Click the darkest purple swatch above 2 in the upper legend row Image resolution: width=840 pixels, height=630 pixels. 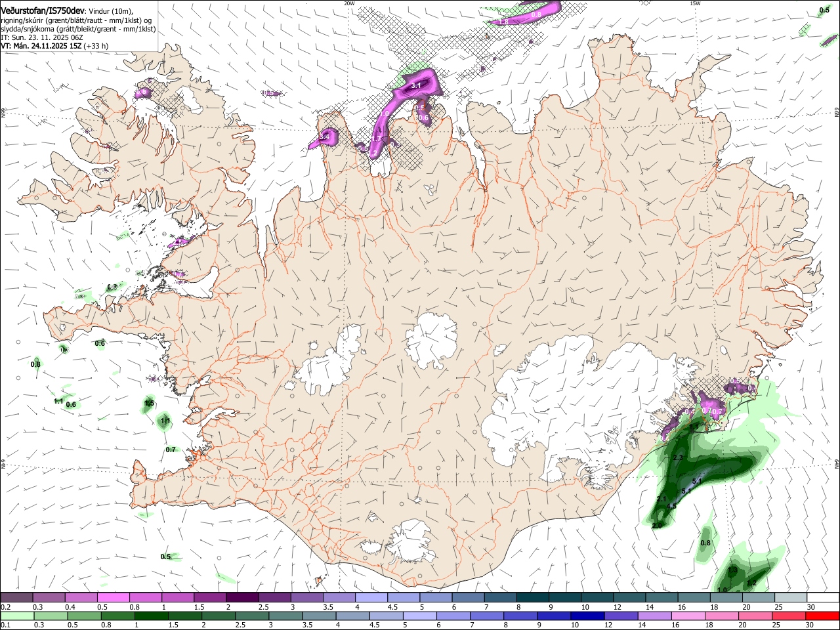pos(241,597)
